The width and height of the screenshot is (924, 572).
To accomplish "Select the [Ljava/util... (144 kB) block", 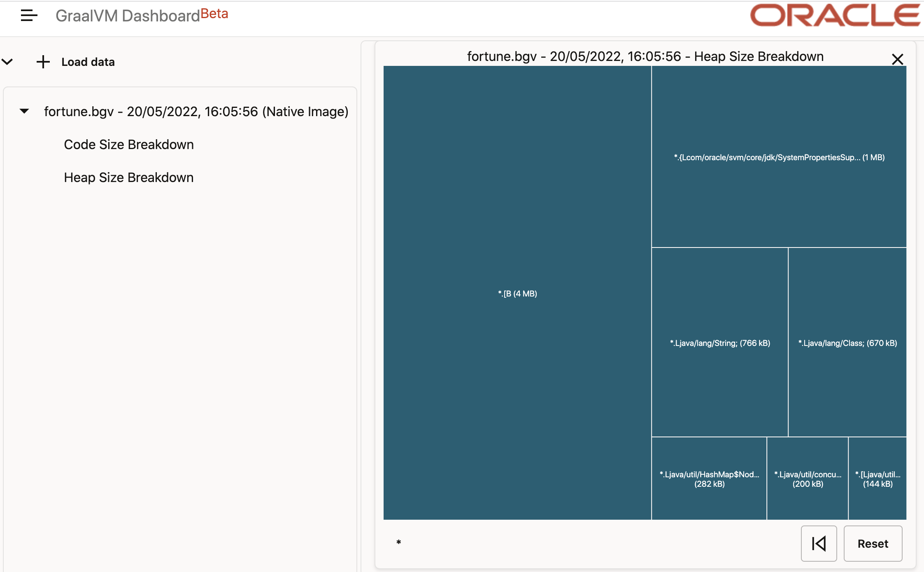I will click(877, 479).
